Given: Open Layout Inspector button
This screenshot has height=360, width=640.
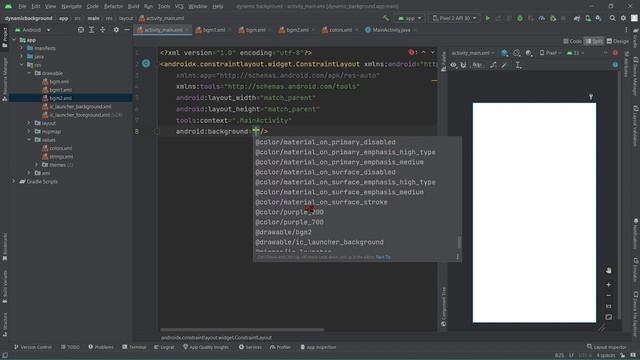Looking at the screenshot, I should click(607, 347).
